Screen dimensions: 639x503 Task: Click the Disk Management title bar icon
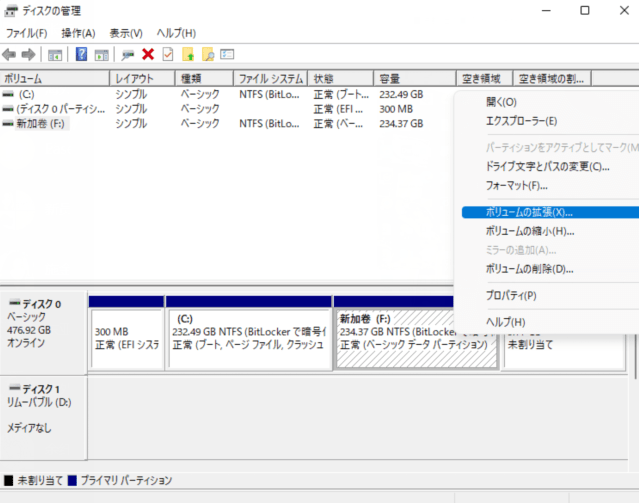pos(11,11)
